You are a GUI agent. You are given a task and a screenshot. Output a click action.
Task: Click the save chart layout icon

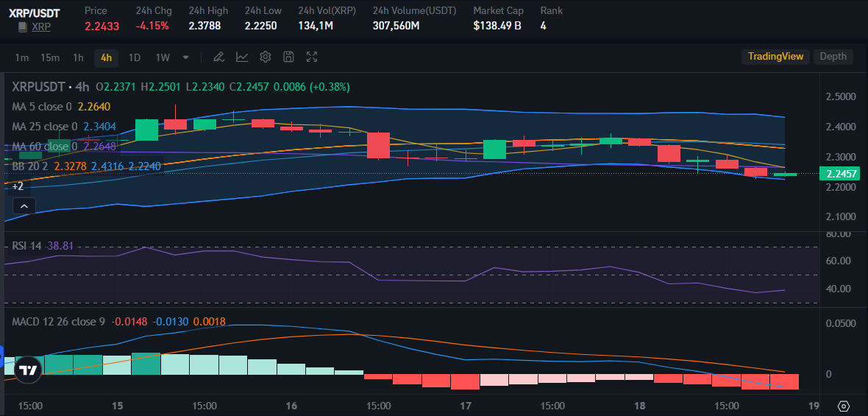tap(288, 57)
